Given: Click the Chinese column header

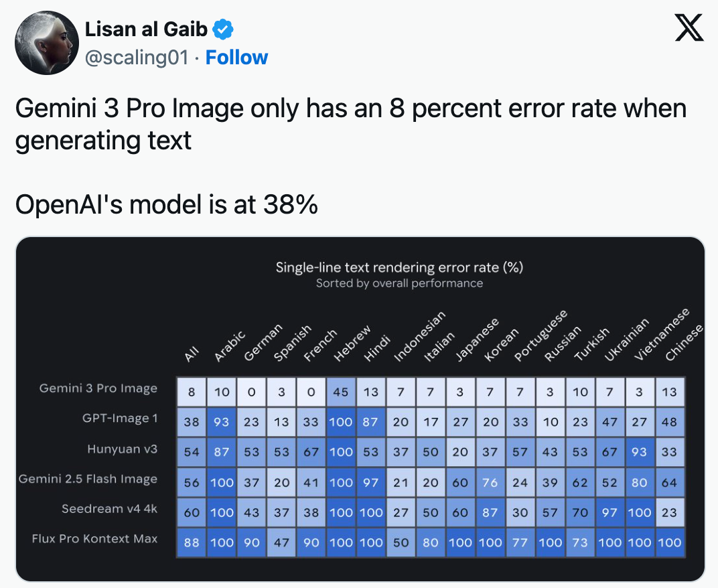Looking at the screenshot, I should click(x=683, y=343).
